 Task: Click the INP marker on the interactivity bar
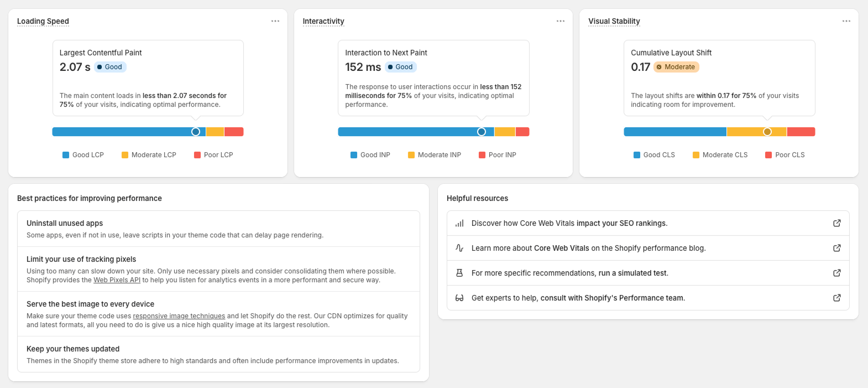coord(482,132)
